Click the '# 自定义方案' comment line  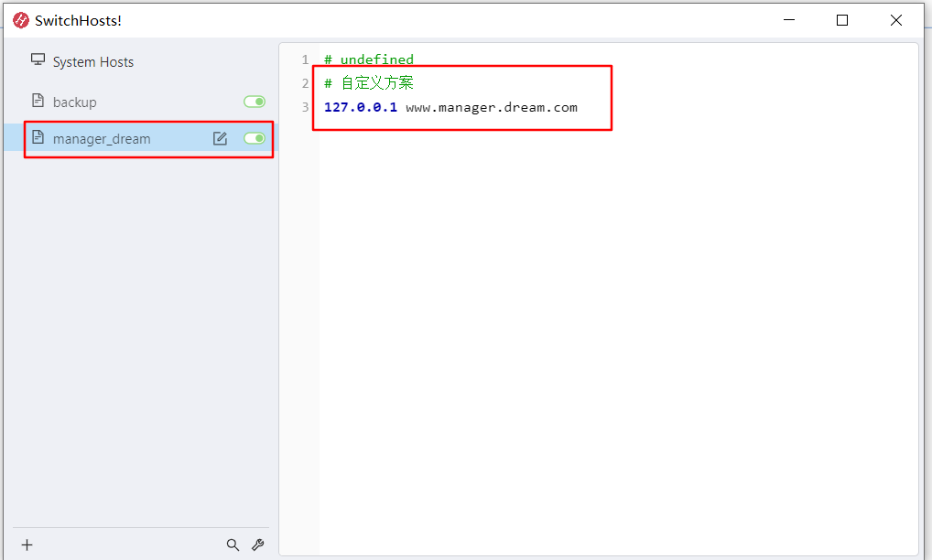tap(369, 83)
